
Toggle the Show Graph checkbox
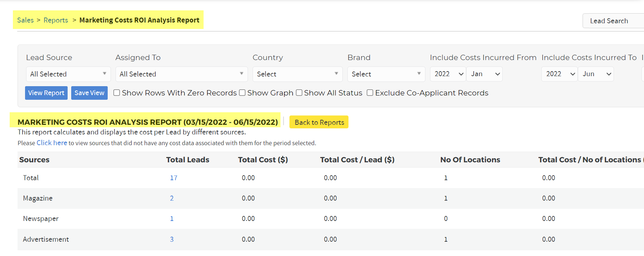(242, 93)
